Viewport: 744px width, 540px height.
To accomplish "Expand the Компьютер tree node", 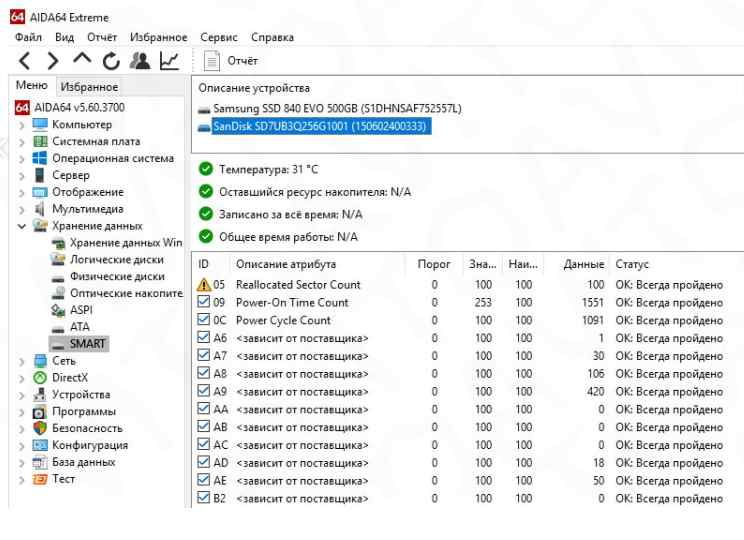I will coord(22,125).
